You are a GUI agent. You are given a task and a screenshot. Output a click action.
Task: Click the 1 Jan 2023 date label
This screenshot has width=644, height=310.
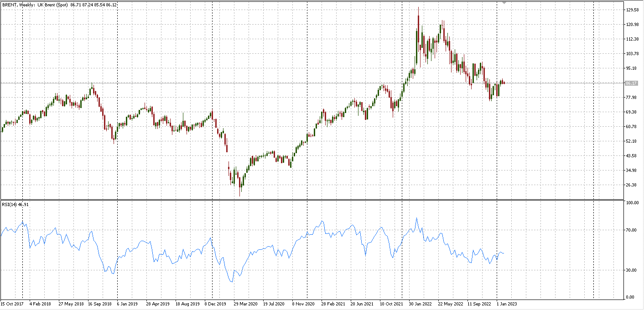point(507,303)
